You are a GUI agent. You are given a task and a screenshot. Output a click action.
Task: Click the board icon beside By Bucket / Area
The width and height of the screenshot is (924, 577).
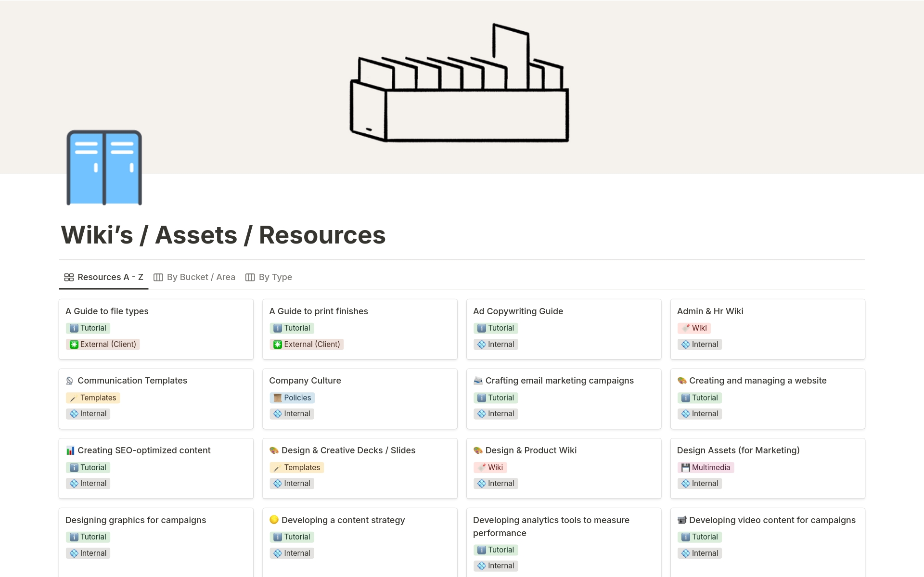158,277
